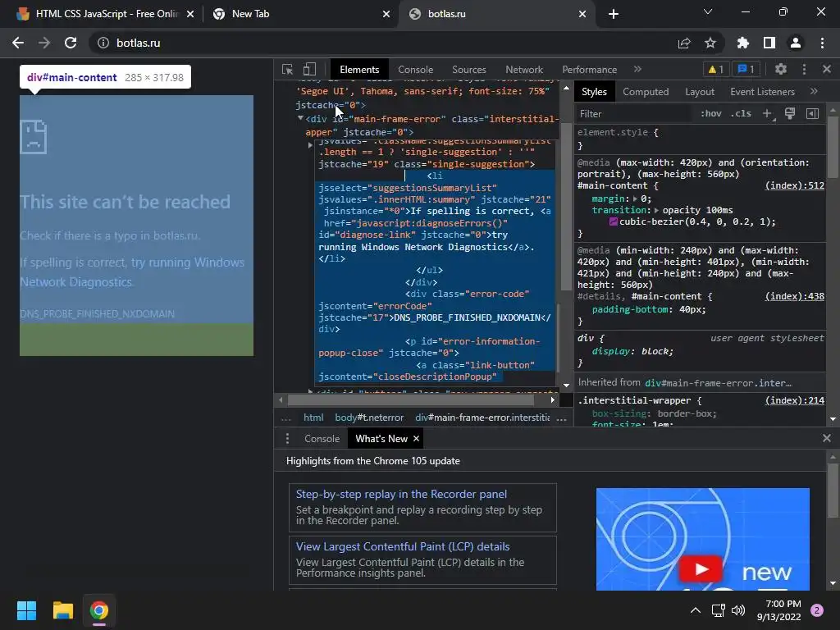
Task: Open the Event Listeners tab
Action: 762,92
